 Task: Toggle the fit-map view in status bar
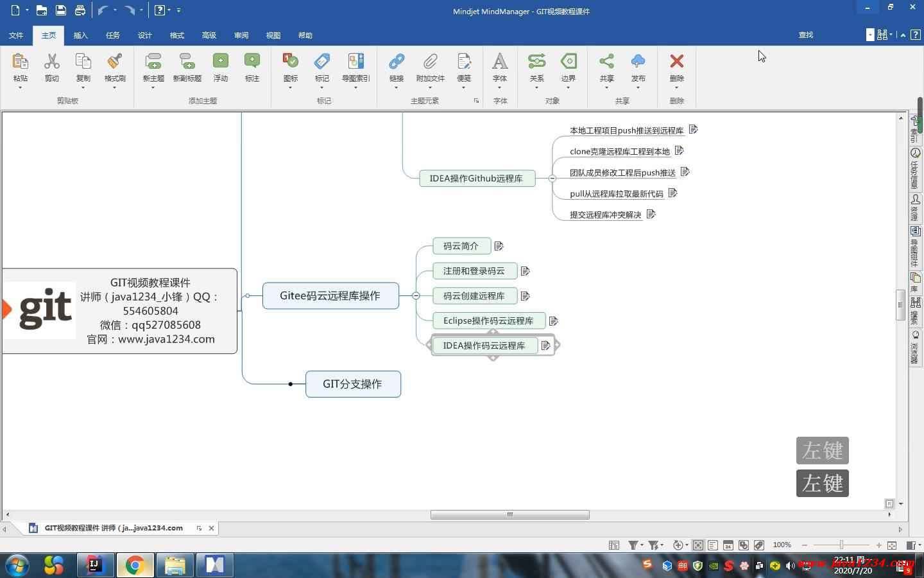coord(697,545)
